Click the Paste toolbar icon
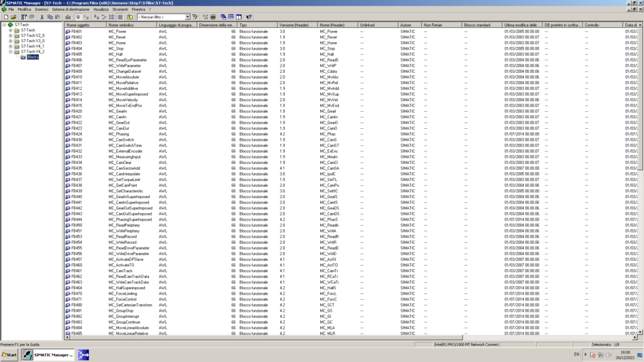This screenshot has width=644, height=362. pos(57,17)
